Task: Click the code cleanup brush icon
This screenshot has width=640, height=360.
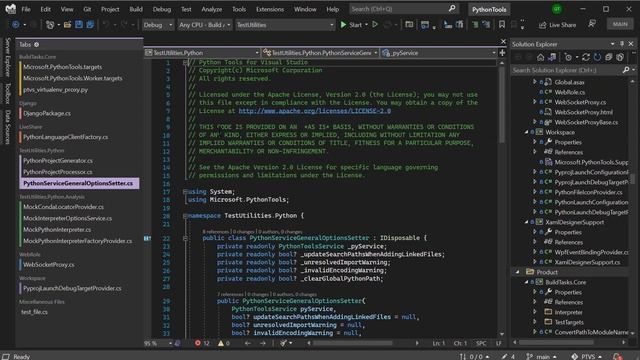Action: [283, 343]
